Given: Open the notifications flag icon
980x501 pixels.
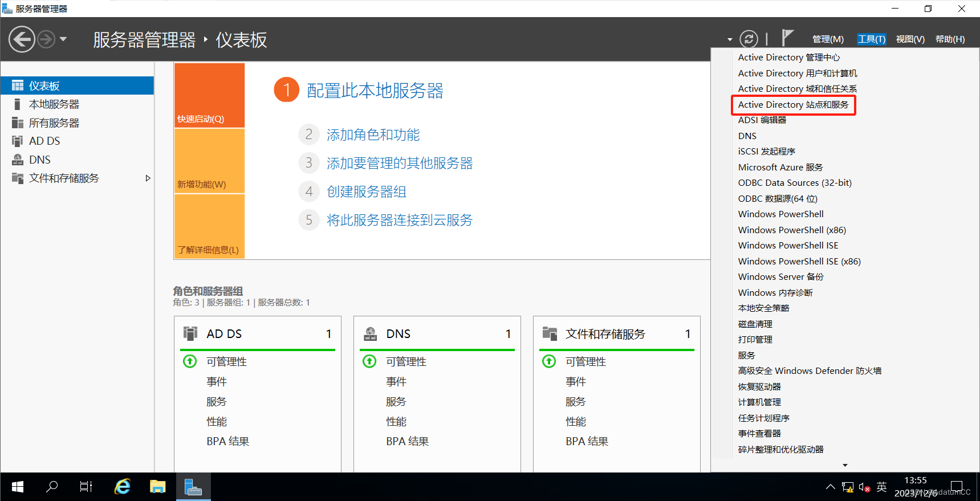Looking at the screenshot, I should tap(787, 38).
